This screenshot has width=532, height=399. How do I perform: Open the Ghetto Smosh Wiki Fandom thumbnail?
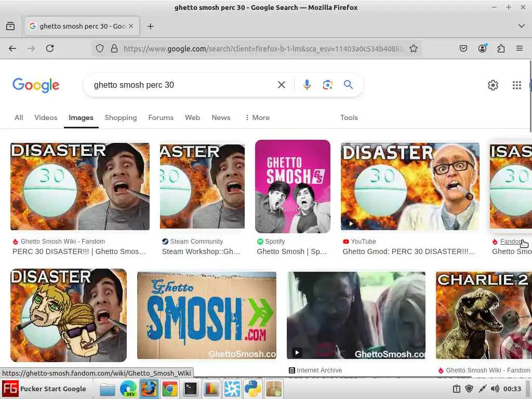tap(80, 187)
